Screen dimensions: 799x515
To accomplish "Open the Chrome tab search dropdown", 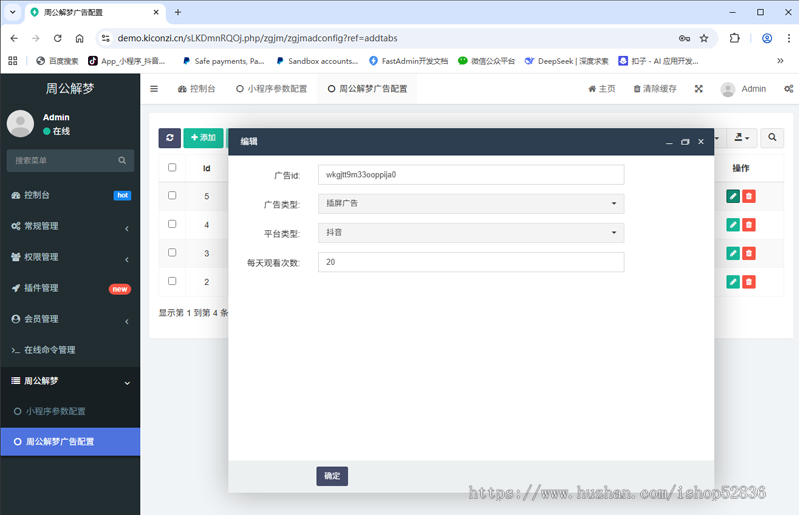I will tap(13, 12).
